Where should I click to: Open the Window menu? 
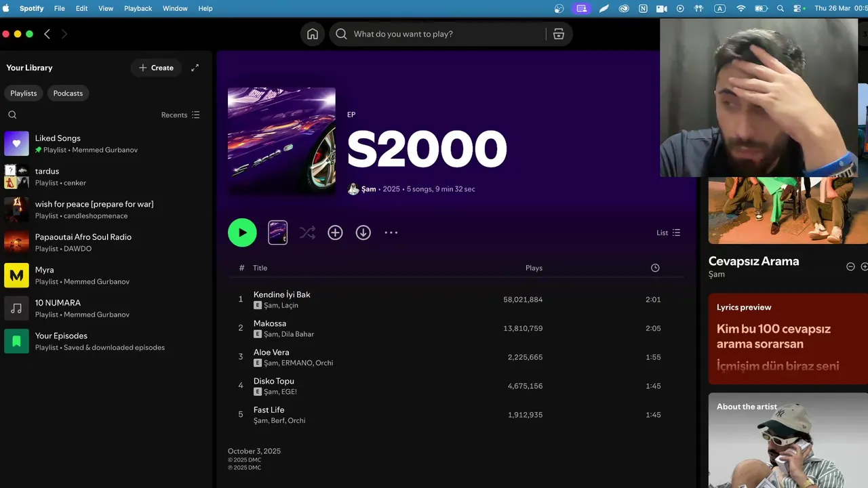tap(175, 8)
